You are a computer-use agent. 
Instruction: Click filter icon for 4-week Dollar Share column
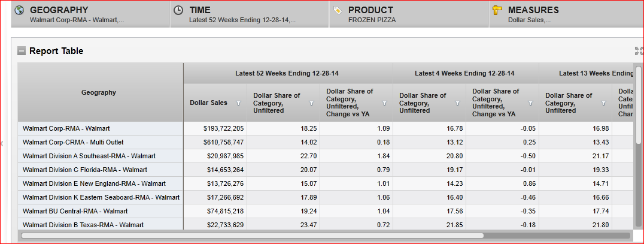tap(457, 103)
